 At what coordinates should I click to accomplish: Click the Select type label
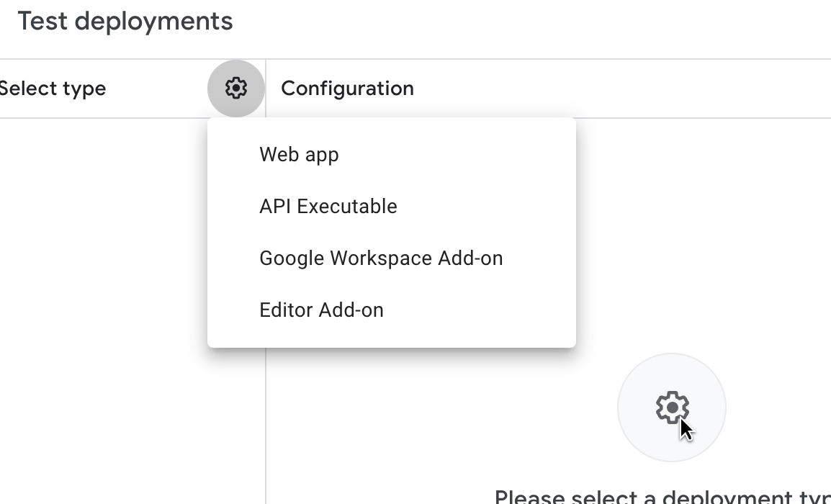coord(53,89)
